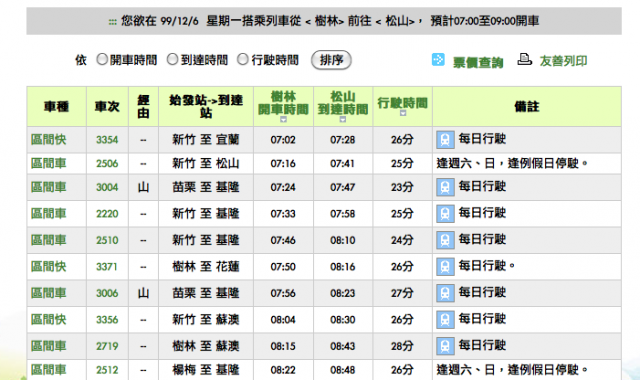Select the 開車時間 sort radio button
This screenshot has width=640, height=380.
click(102, 60)
